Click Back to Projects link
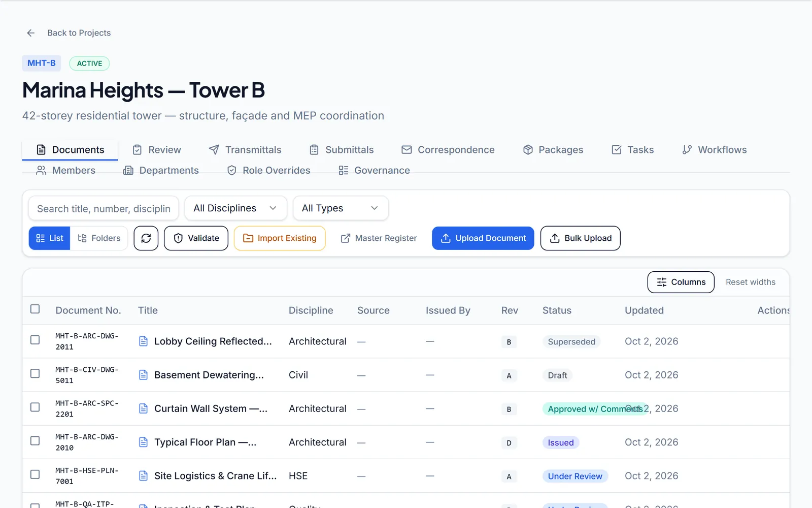 79,33
